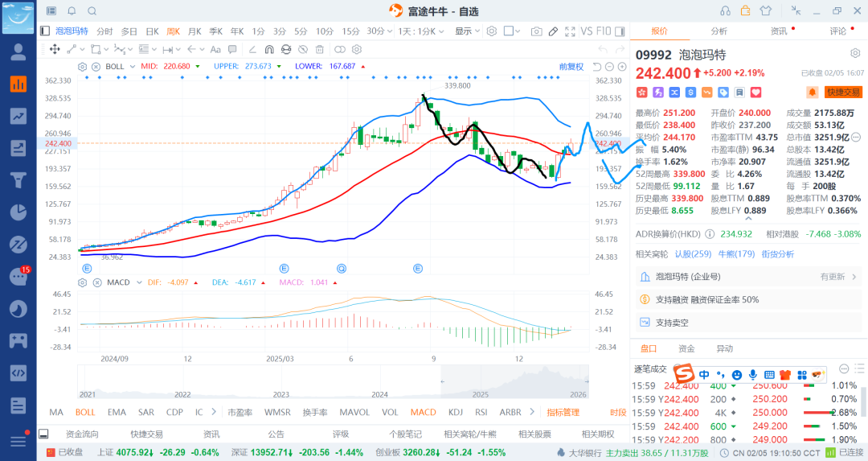Switch to the 分析 tab
Viewport: 868px width, 461px height.
coord(719,31)
